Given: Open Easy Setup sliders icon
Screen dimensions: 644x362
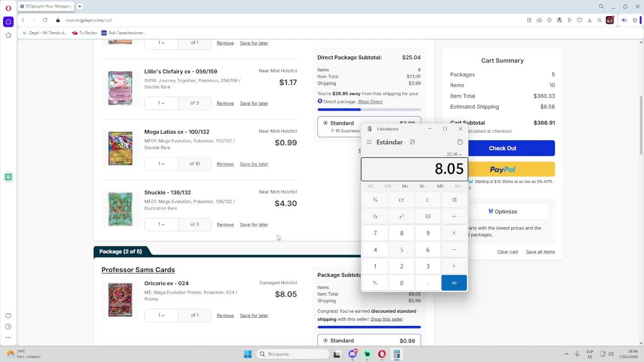Looking at the screenshot, I should click(600, 20).
